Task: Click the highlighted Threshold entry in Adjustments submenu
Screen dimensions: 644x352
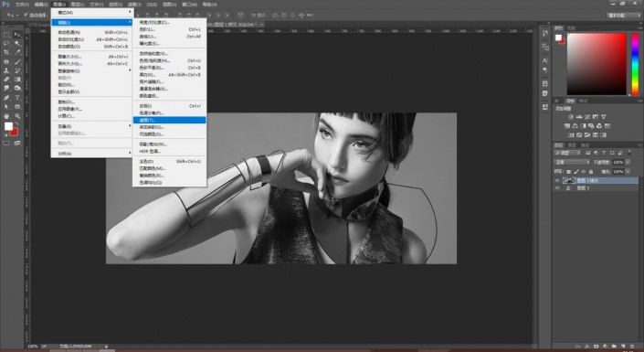Action: pos(169,120)
